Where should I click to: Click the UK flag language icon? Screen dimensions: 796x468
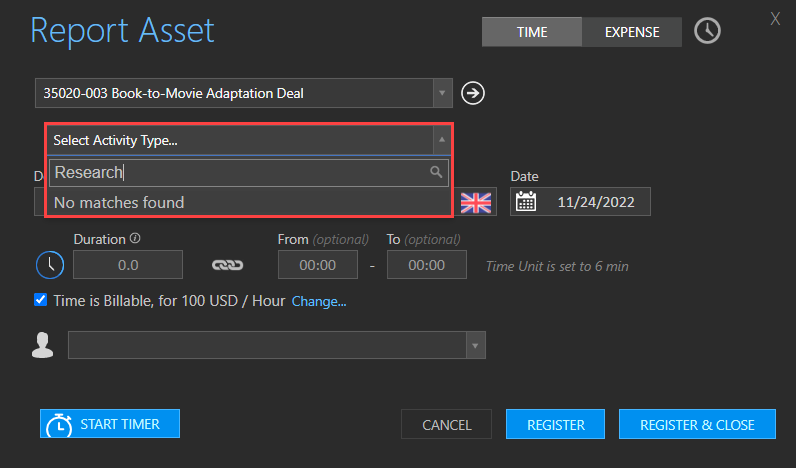[476, 203]
